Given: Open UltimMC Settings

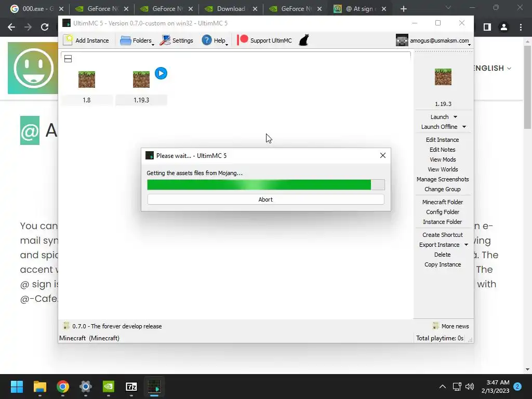Looking at the screenshot, I should coord(176,41).
